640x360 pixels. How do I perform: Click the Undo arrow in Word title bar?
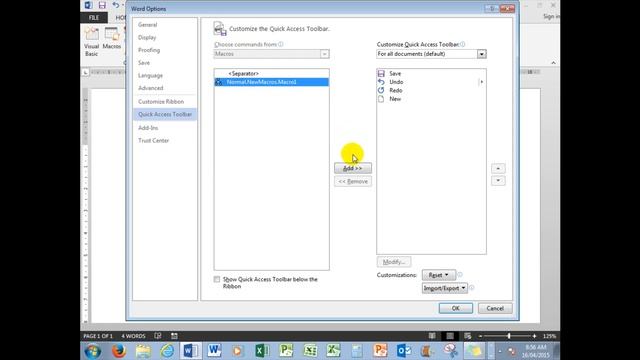[x=116, y=5]
